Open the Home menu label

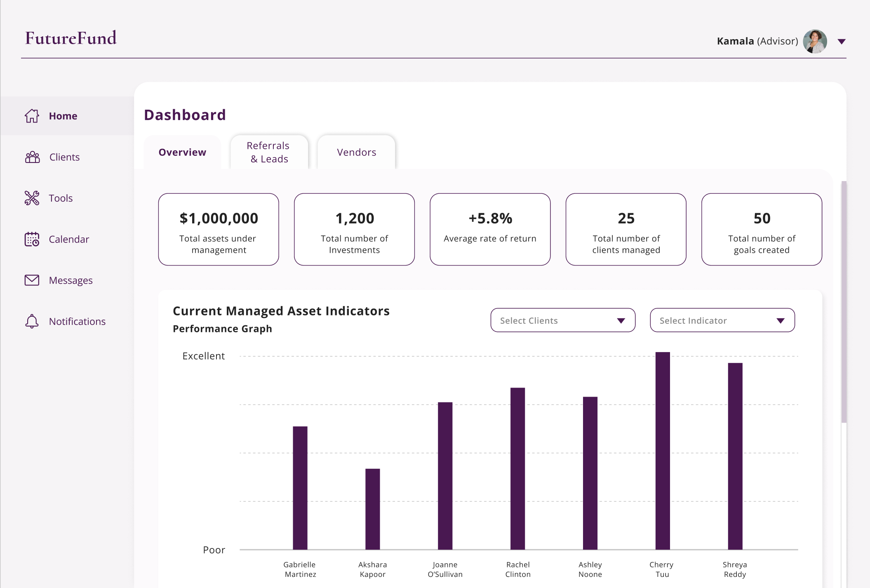pos(63,116)
